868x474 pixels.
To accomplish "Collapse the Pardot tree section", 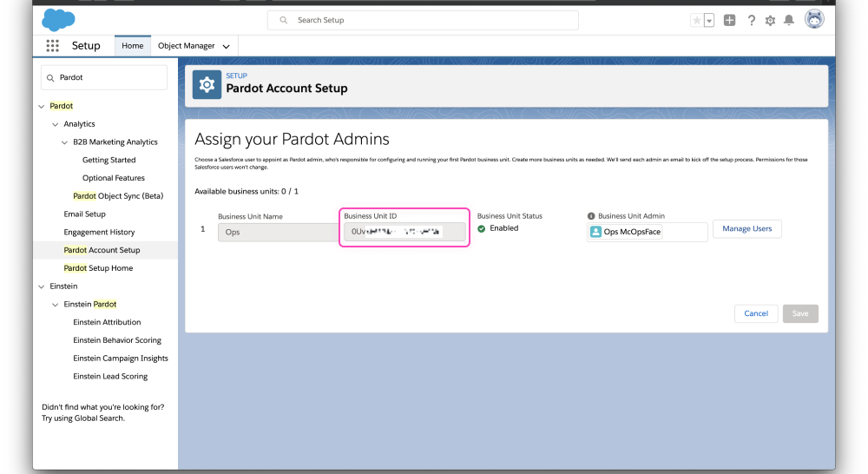I will click(41, 106).
